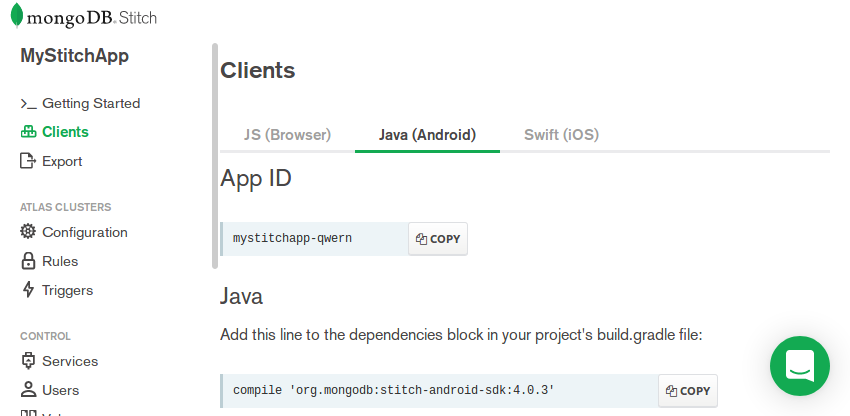The image size is (850, 416).
Task: Click the Users person icon
Action: coord(28,389)
